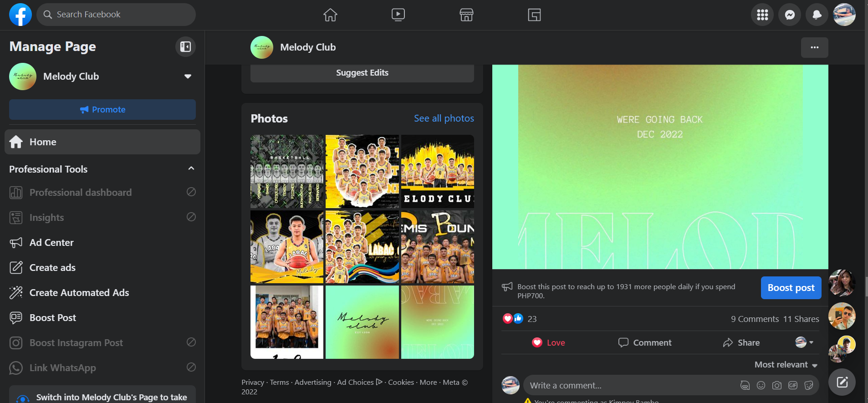Screen dimensions: 868x403
Task: Insert an avatar sticker in comment
Action: coord(745,385)
